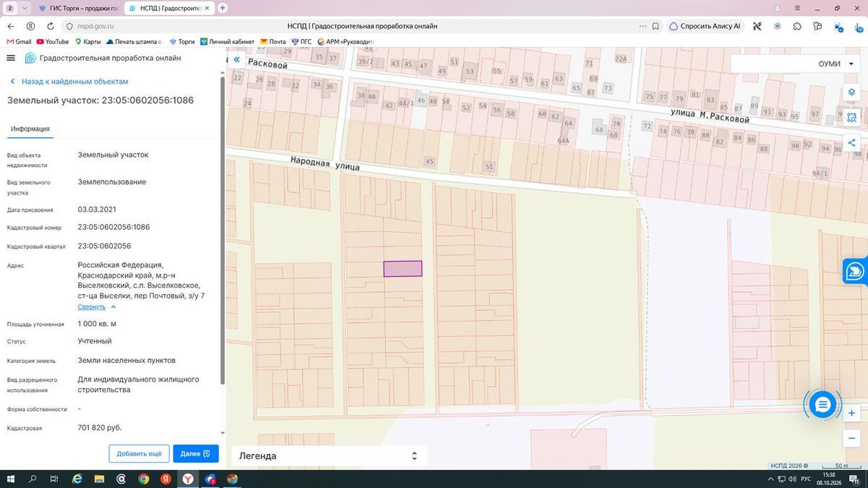The image size is (868, 488).
Task: Open the map layers icon
Action: coord(852,93)
